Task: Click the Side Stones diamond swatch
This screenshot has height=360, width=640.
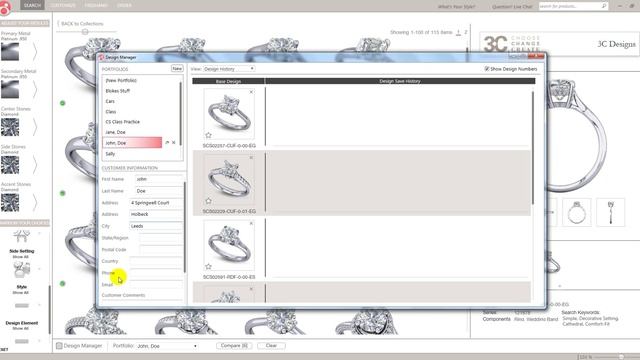Action: [x=10, y=164]
